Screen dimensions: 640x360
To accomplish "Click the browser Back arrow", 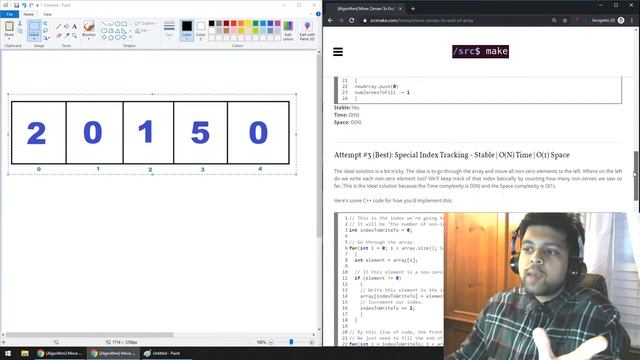I will [330, 20].
